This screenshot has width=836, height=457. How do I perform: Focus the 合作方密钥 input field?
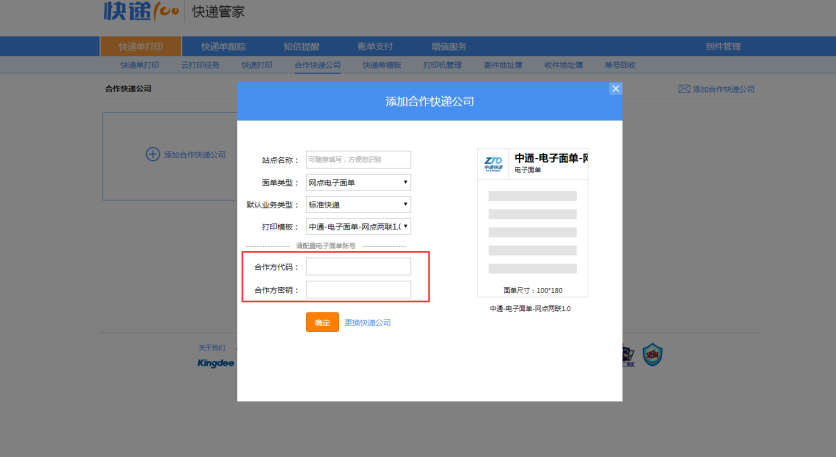point(358,290)
